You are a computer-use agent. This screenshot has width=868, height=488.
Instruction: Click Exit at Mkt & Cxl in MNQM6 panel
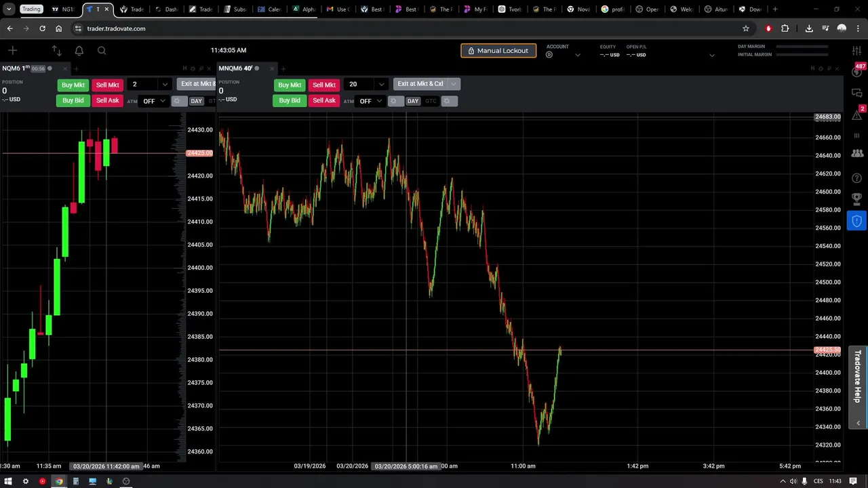420,84
